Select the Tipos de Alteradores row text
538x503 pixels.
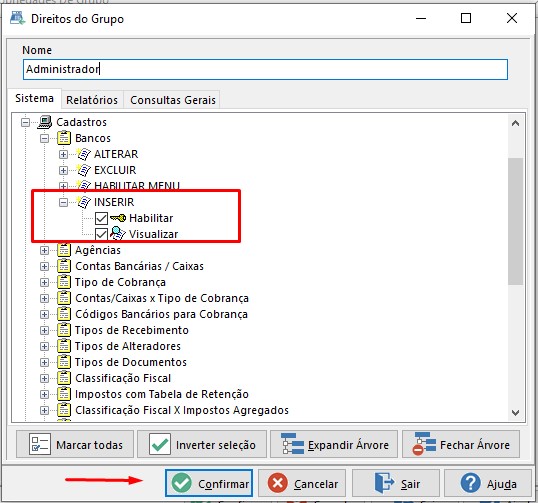(x=128, y=346)
